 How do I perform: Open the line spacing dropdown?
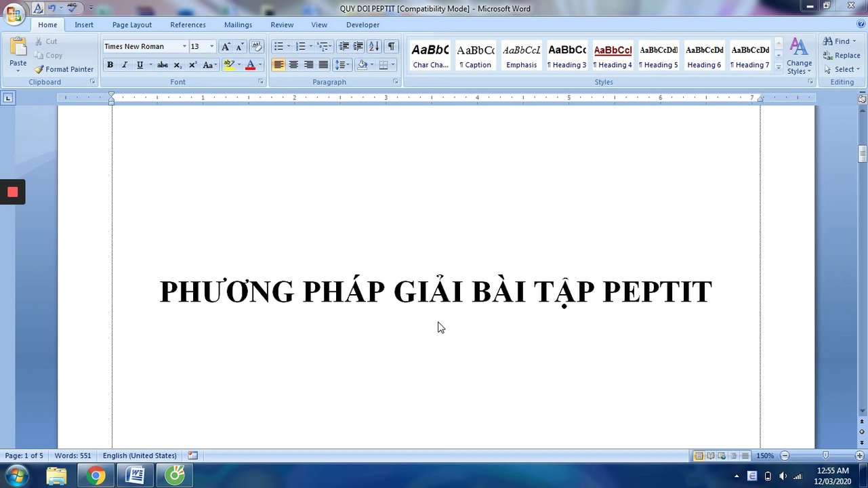tap(342, 65)
